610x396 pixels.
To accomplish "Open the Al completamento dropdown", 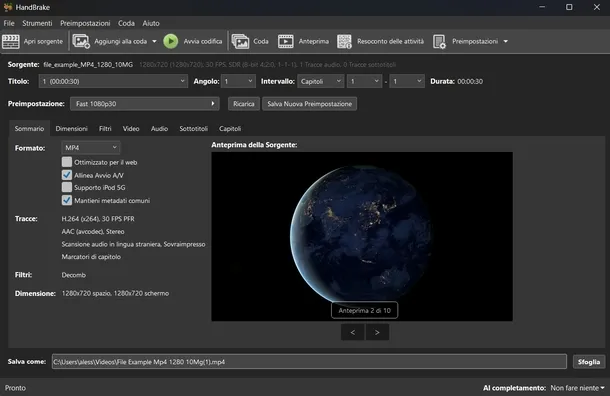I will (577, 388).
